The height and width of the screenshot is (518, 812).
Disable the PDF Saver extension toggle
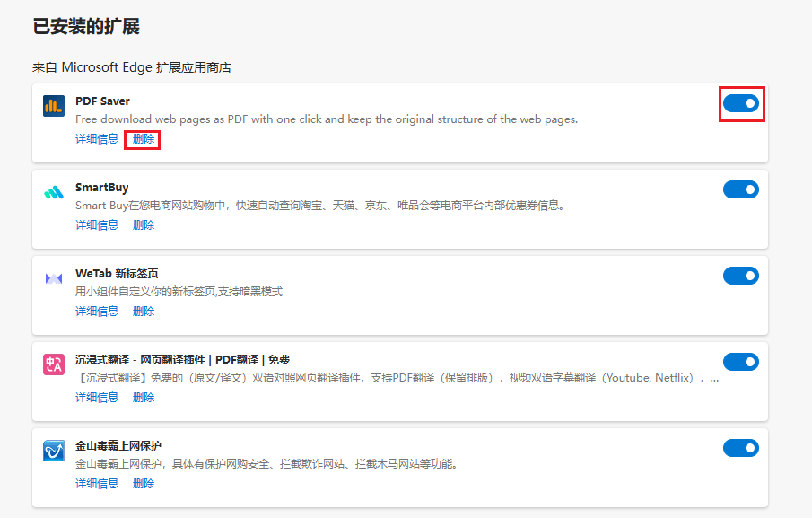coord(741,103)
